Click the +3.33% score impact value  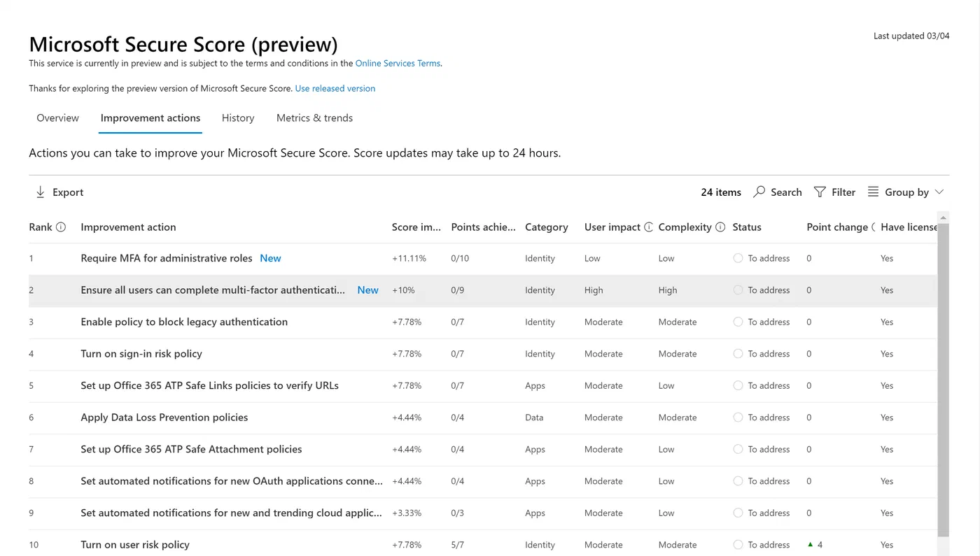[x=407, y=513]
